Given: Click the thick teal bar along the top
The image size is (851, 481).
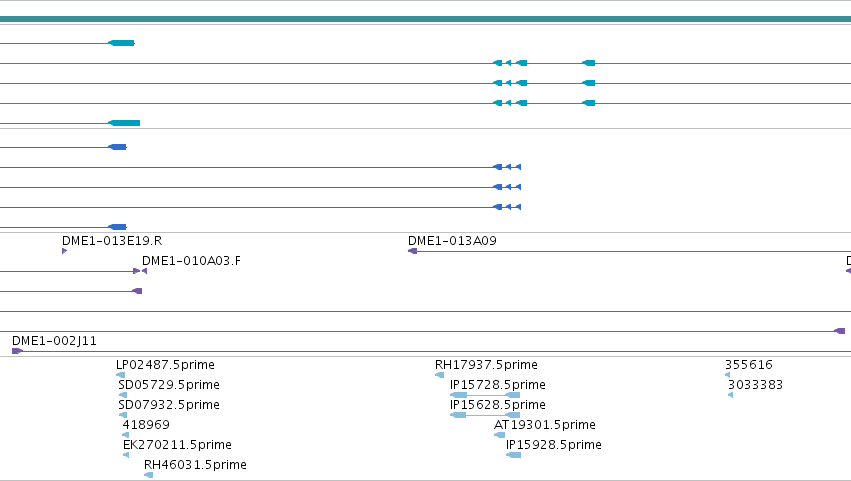Looking at the screenshot, I should coord(426,19).
